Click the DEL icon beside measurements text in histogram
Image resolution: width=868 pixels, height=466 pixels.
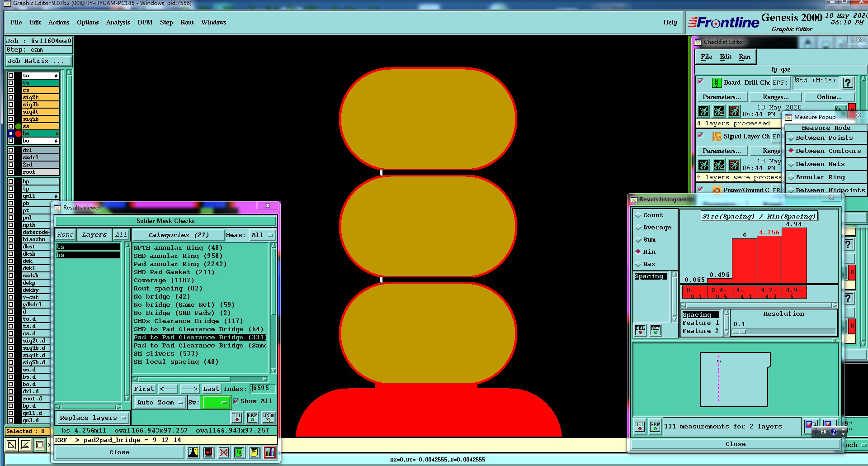(639, 426)
